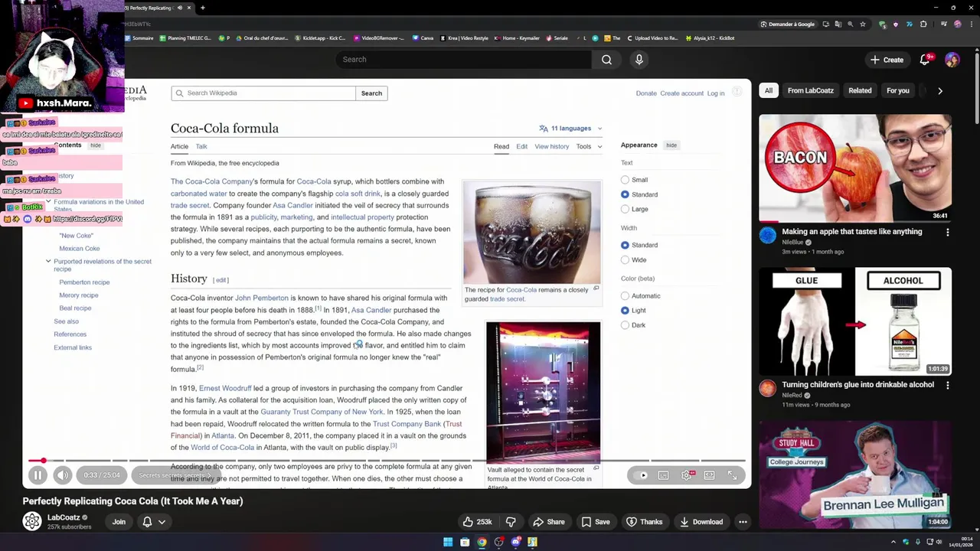Pause the YouTube video

tap(37, 475)
